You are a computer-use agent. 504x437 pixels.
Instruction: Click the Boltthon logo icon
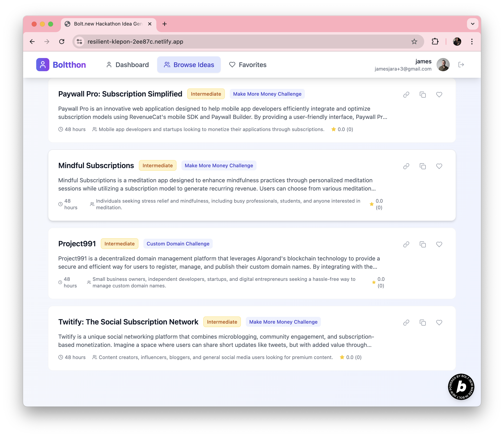pos(43,65)
